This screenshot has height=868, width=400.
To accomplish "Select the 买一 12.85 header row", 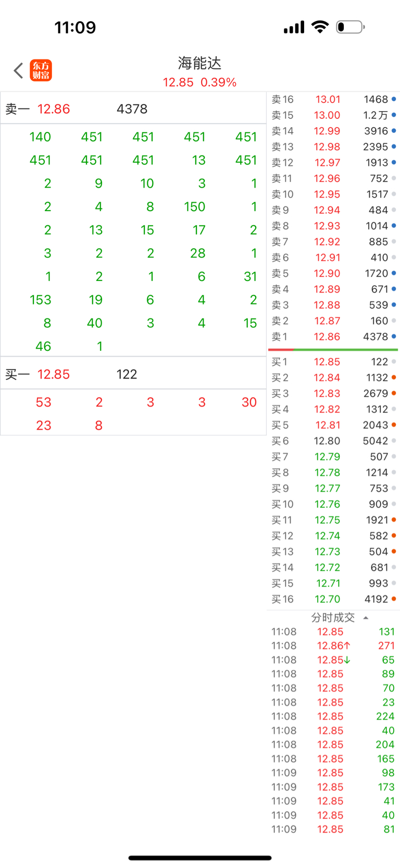I will (133, 374).
